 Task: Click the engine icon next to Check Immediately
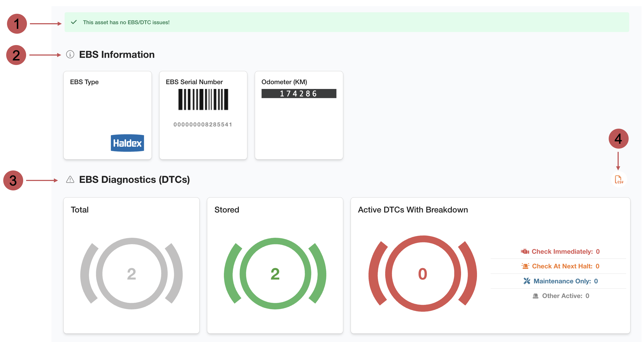pyautogui.click(x=525, y=251)
